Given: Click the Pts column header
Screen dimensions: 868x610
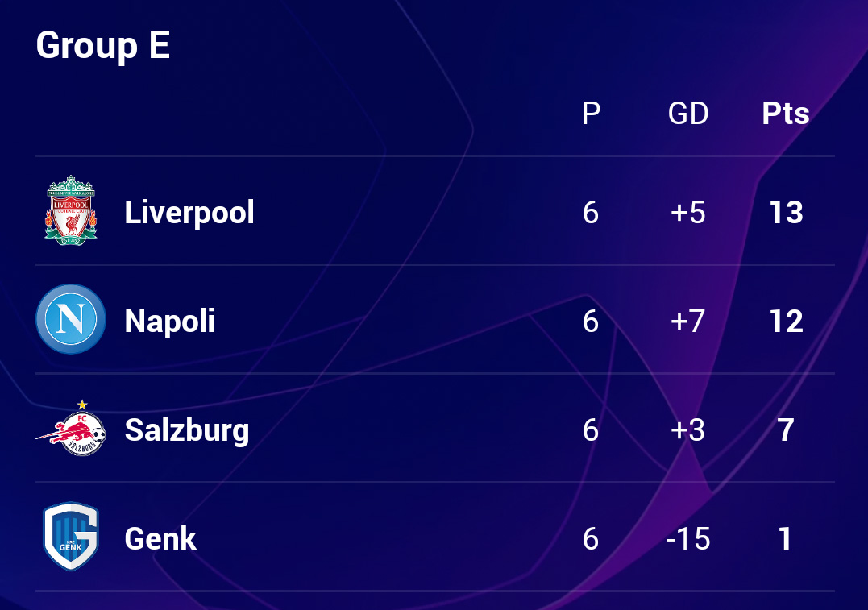Looking at the screenshot, I should point(786,114).
